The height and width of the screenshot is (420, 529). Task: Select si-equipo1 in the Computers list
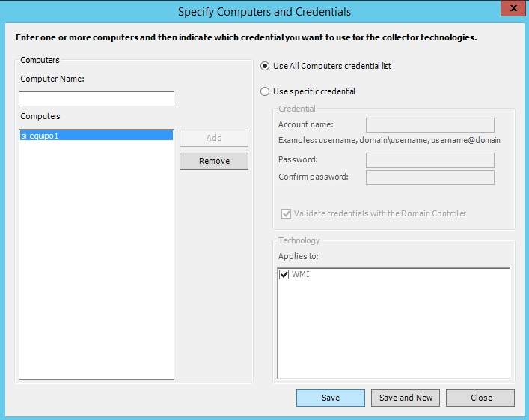coord(43,136)
